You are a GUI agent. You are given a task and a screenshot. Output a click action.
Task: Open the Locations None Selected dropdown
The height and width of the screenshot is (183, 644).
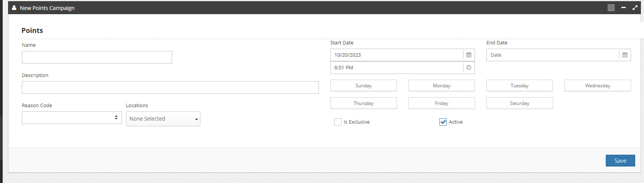click(163, 119)
